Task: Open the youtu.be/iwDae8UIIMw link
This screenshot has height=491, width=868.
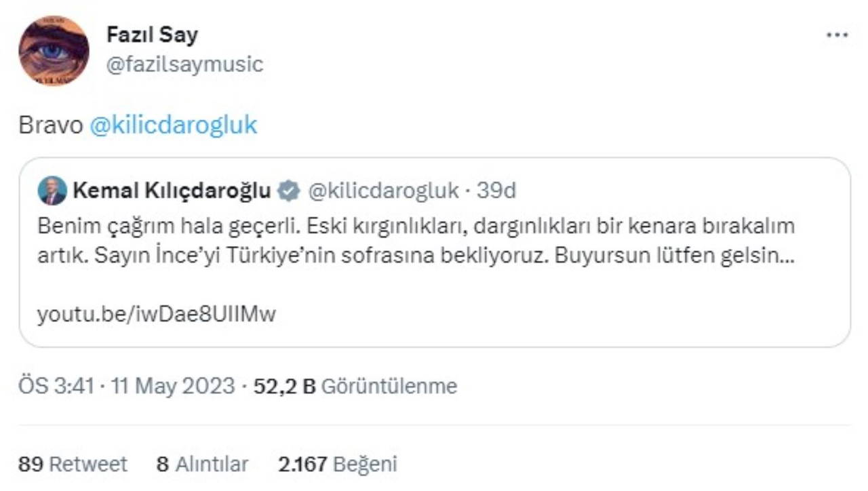Action: click(x=157, y=314)
